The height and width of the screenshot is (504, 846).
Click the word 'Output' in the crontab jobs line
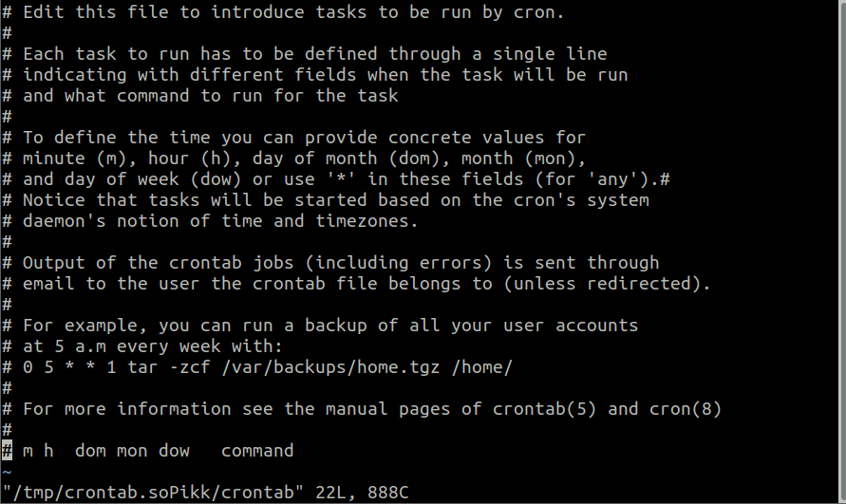click(53, 263)
